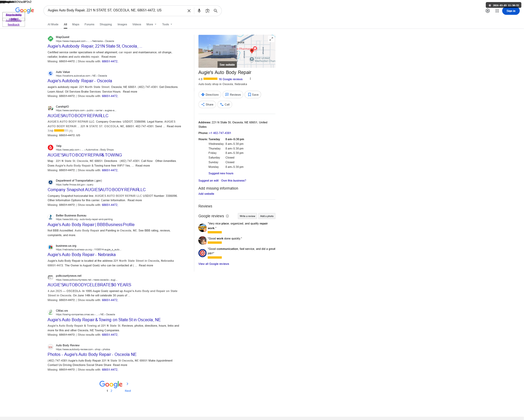The width and height of the screenshot is (527, 420).
Task: Expand the More search filters dropdown
Action: click(x=151, y=24)
